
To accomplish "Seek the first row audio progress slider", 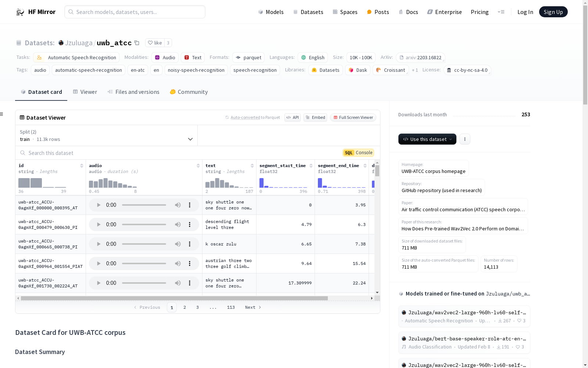I will pyautogui.click(x=144, y=205).
